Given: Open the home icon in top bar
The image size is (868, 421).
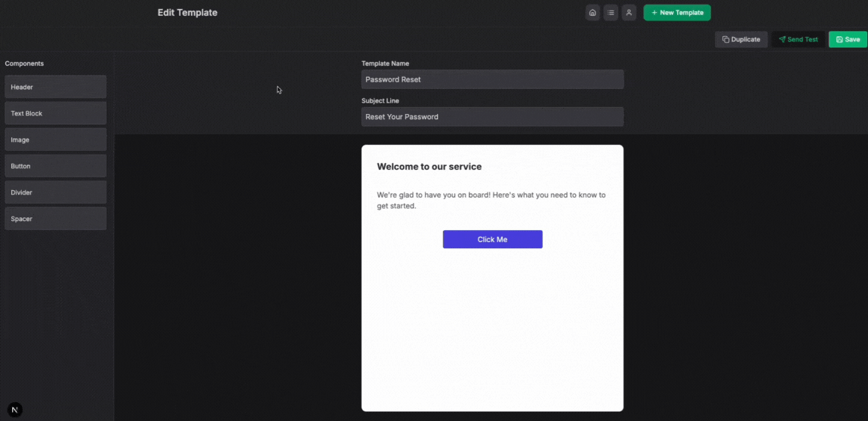Looking at the screenshot, I should point(593,13).
